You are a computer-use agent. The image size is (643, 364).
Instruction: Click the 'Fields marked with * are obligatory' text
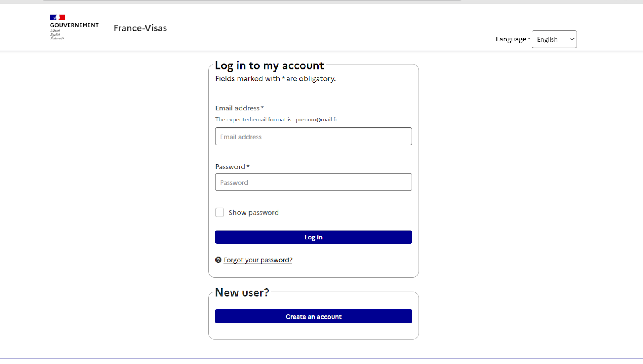pos(275,79)
